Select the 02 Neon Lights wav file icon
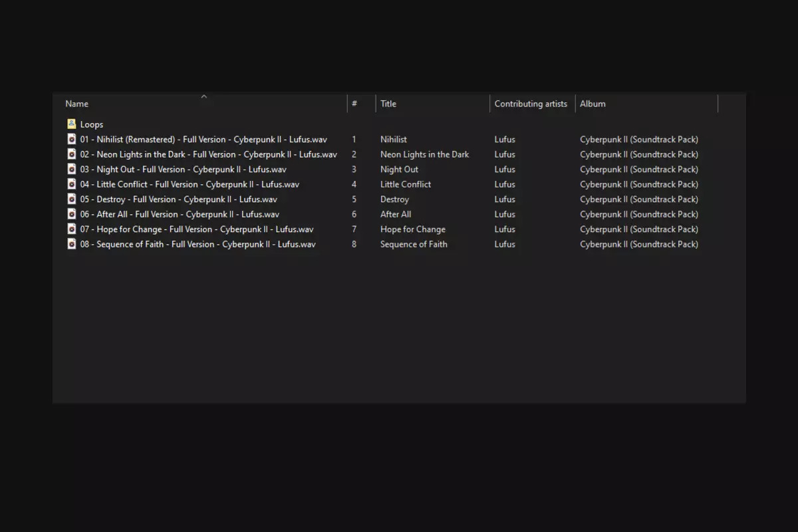 click(72, 154)
